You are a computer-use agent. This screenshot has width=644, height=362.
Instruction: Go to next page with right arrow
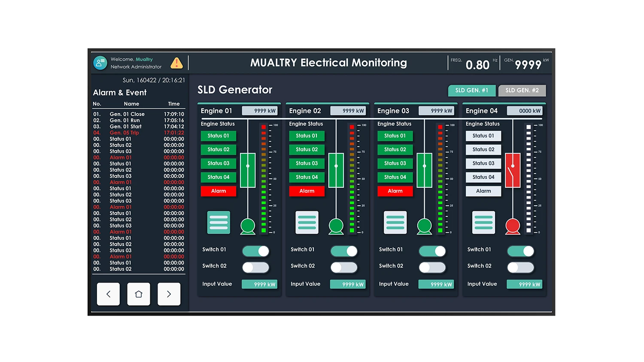point(169,294)
